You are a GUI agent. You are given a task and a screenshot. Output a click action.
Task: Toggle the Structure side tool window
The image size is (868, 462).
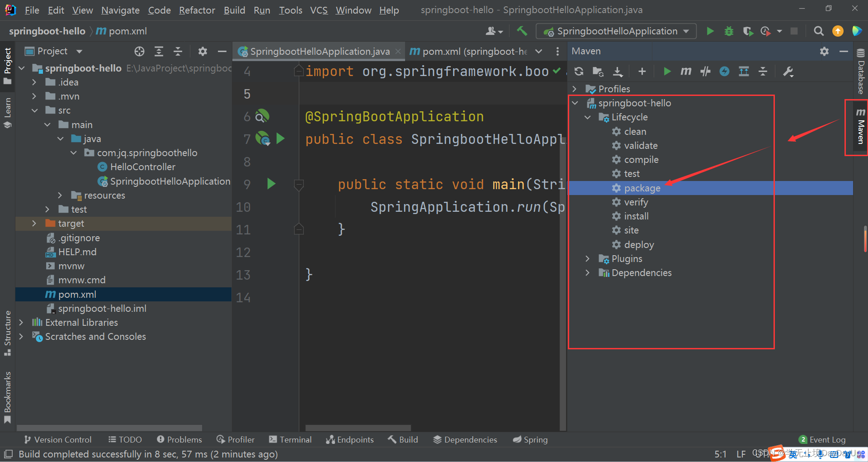pyautogui.click(x=8, y=333)
